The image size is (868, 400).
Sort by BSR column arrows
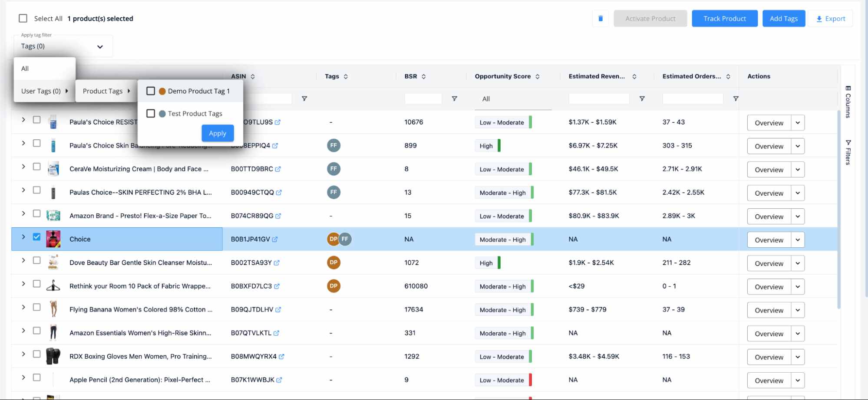423,76
